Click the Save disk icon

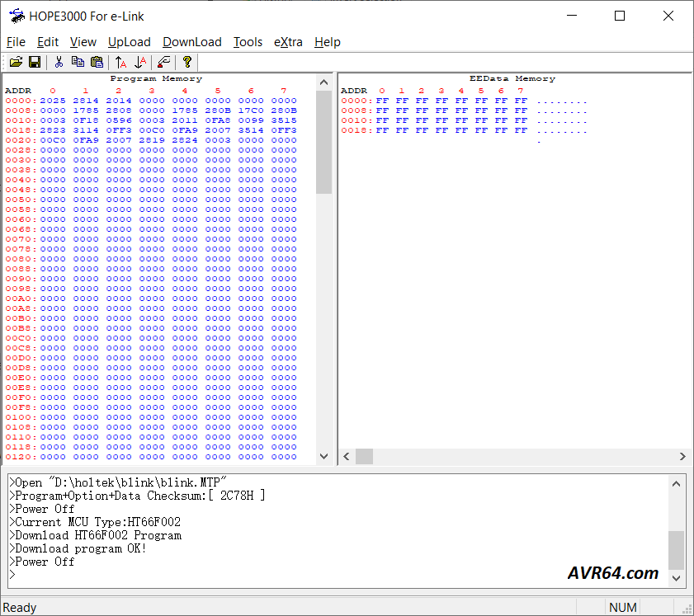35,62
